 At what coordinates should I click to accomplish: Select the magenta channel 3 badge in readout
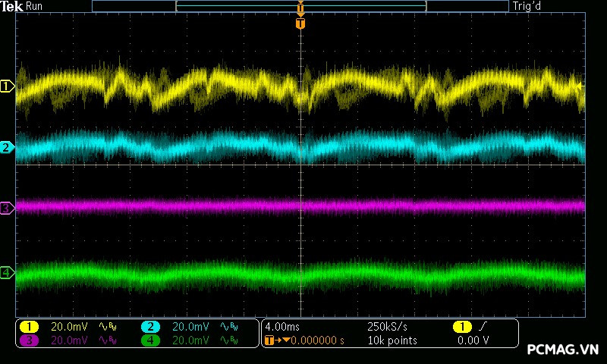(29, 340)
